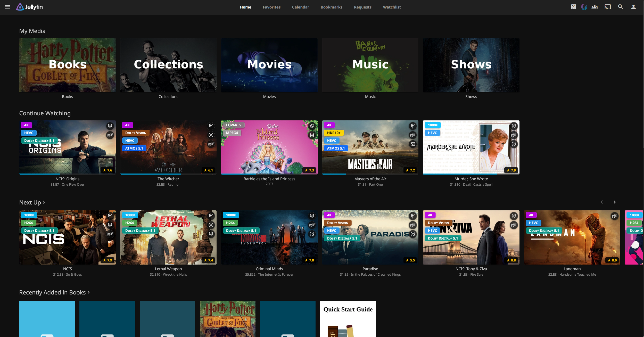Click the MPEG4 badge on Barbie card

(232, 133)
